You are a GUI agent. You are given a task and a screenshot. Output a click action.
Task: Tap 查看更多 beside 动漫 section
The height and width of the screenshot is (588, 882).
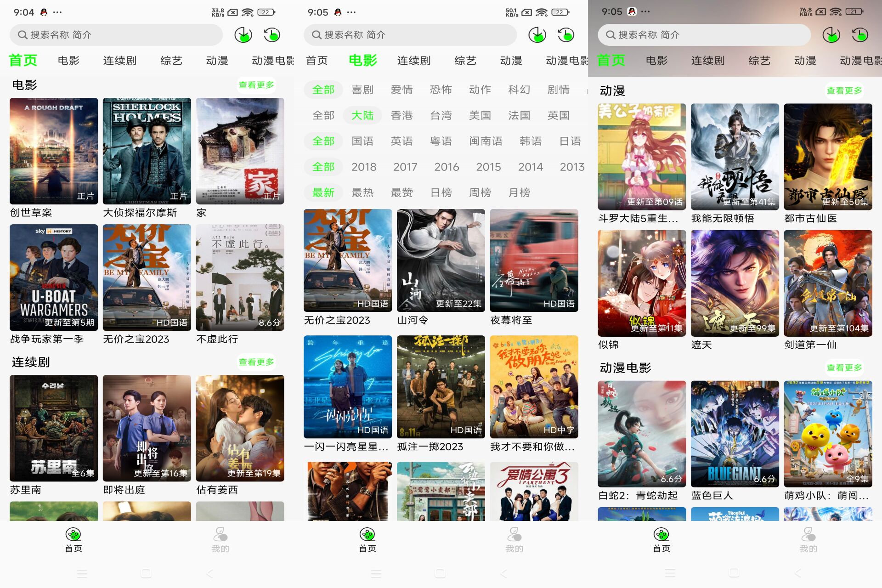[844, 90]
